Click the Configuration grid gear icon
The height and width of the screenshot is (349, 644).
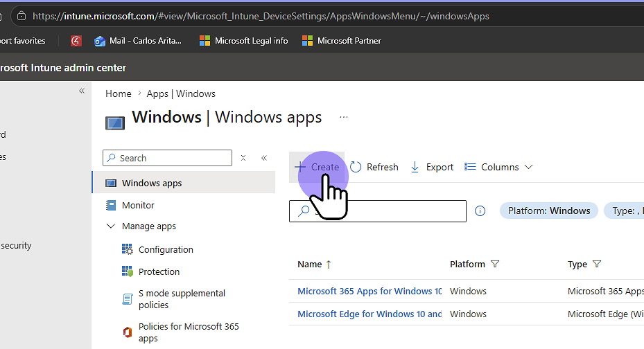pyautogui.click(x=128, y=249)
